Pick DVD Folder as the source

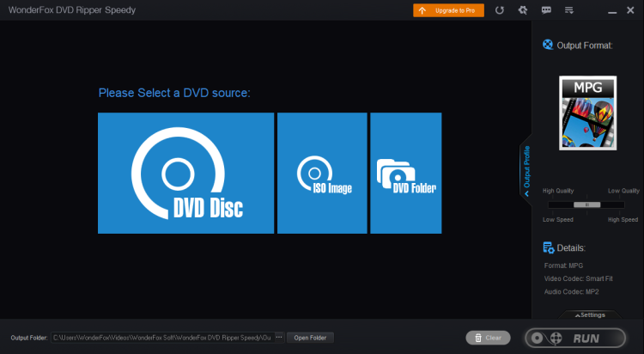coord(405,173)
